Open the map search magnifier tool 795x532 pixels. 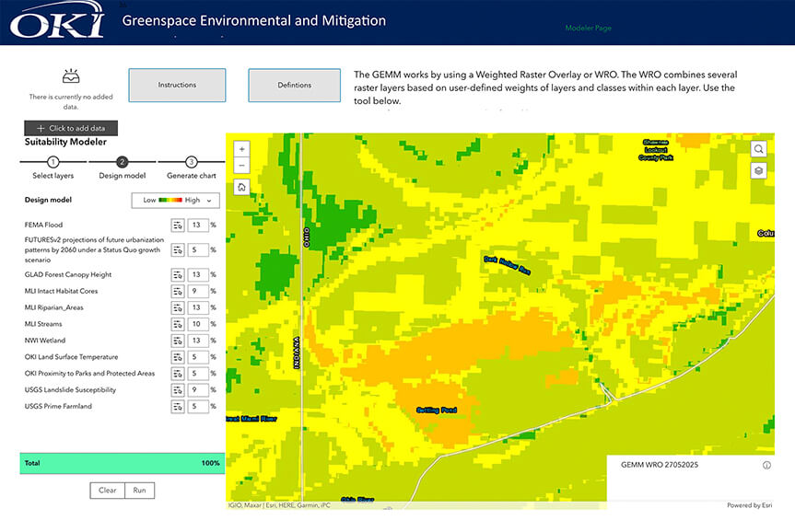pyautogui.click(x=757, y=148)
